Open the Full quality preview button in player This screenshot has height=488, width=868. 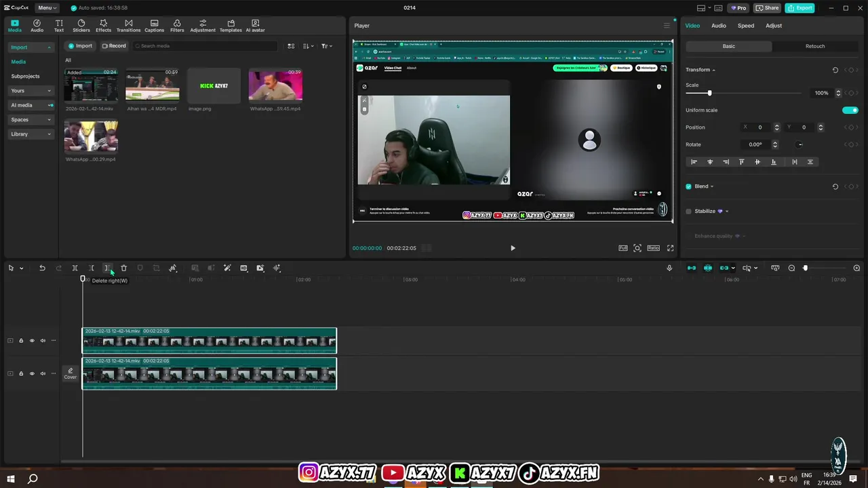(x=623, y=248)
